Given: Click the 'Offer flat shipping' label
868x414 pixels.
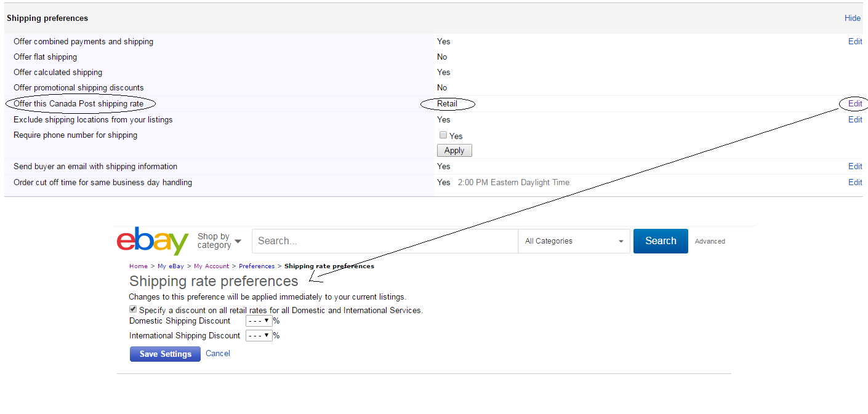Looking at the screenshot, I should pyautogui.click(x=46, y=57).
